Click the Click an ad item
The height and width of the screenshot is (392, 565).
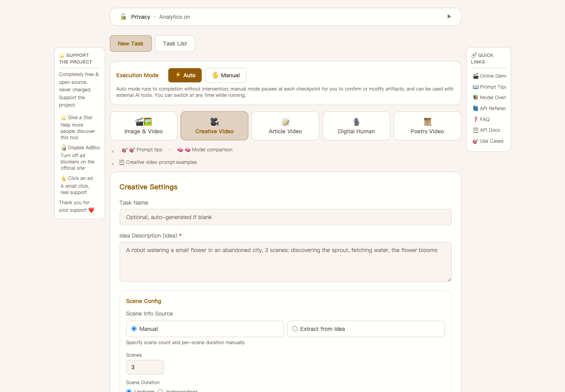77,178
